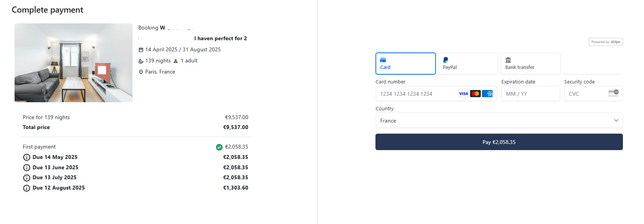The height and width of the screenshot is (224, 644).
Task: Click the info icon beside Due 14 May 2025
Action: coord(26,157)
